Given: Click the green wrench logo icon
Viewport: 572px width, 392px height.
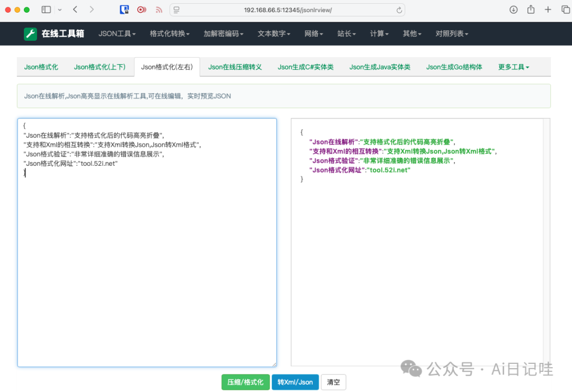Looking at the screenshot, I should [30, 34].
